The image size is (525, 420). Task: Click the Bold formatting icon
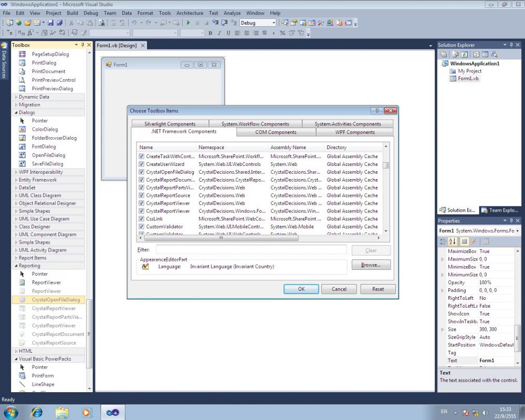click(x=211, y=33)
